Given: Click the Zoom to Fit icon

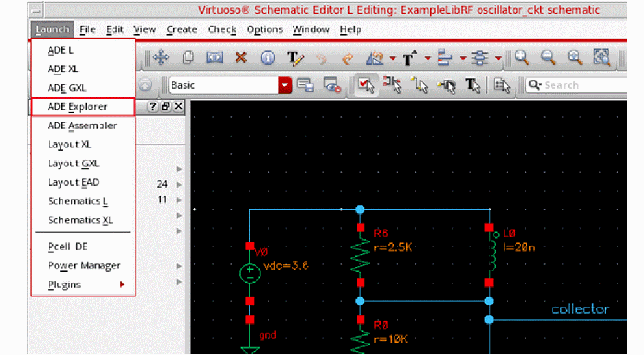Looking at the screenshot, I should (602, 58).
